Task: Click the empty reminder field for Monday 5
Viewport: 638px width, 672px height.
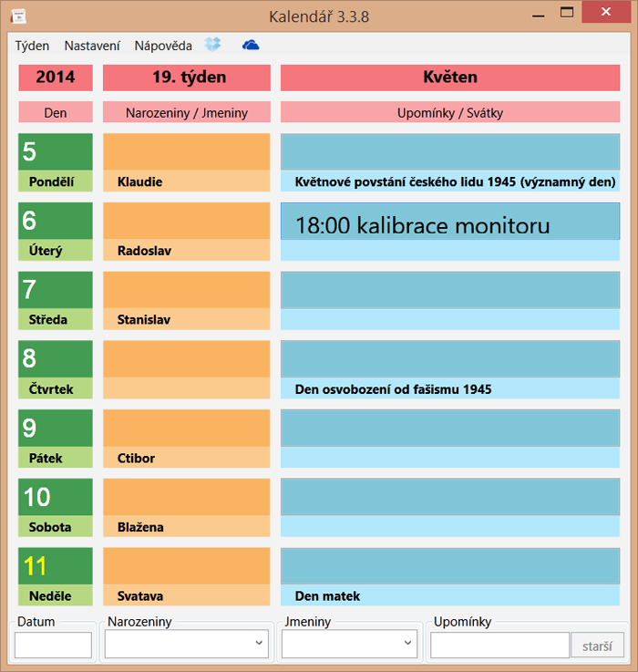Action: tap(450, 151)
